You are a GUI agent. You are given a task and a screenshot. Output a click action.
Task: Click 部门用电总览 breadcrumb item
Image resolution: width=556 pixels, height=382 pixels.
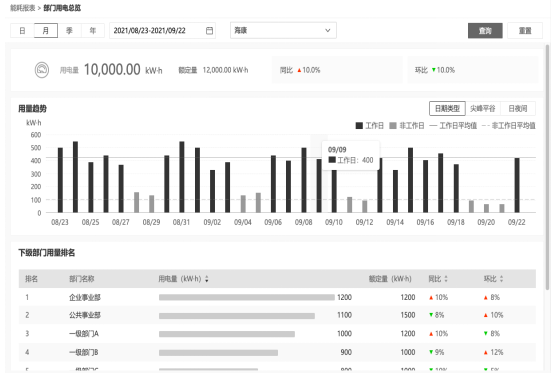62,8
